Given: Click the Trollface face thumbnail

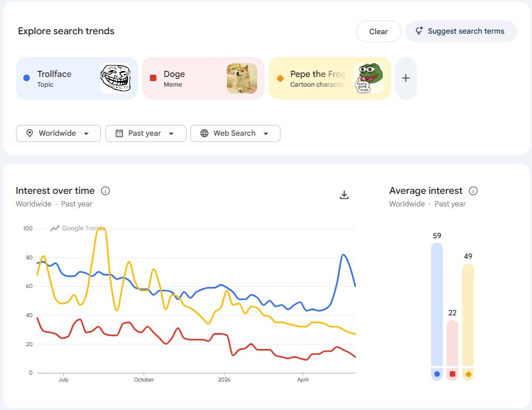Looking at the screenshot, I should click(115, 78).
